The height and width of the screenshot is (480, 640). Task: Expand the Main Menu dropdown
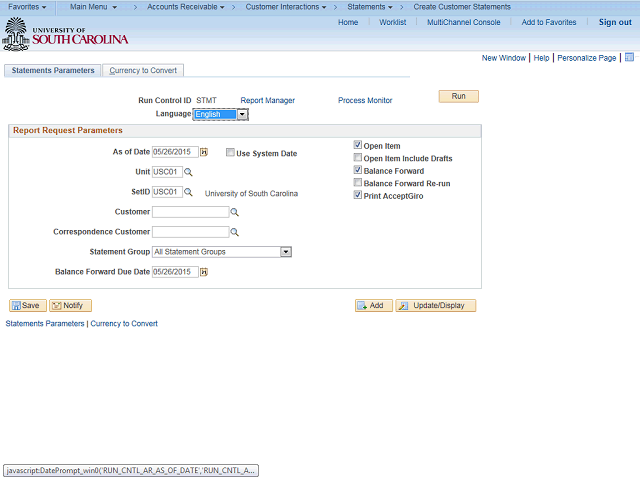pyautogui.click(x=93, y=7)
